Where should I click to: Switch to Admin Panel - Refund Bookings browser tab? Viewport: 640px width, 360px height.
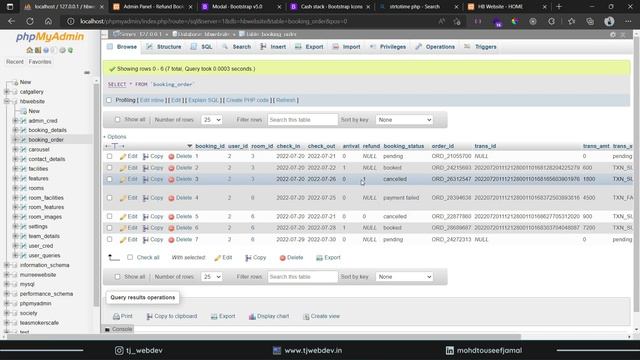tap(153, 7)
